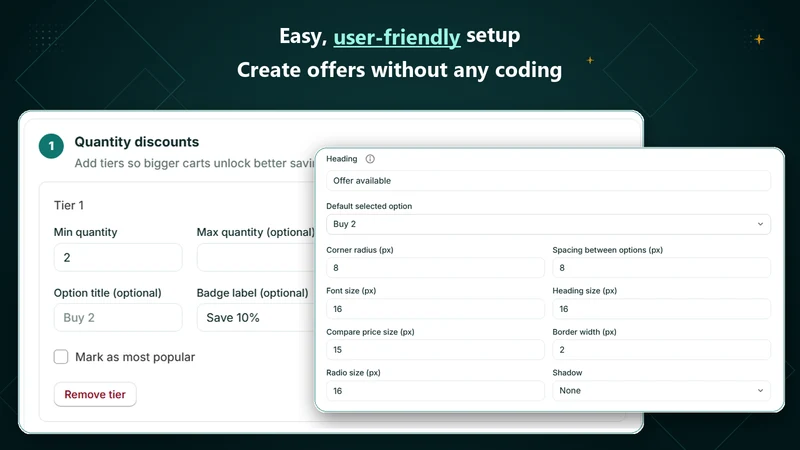Open the Default selected option dropdown
This screenshot has width=800, height=450.
tap(548, 224)
